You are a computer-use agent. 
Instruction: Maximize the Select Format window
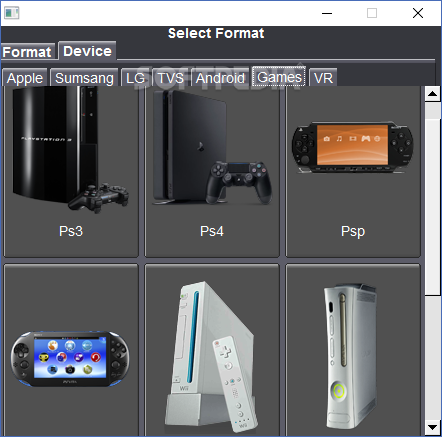coord(372,13)
